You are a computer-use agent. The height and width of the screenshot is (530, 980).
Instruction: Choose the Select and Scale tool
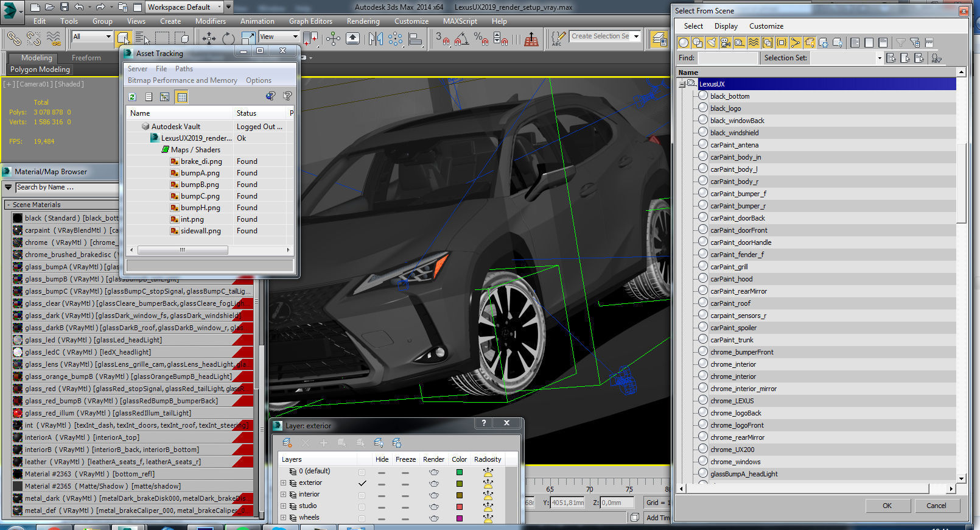tap(248, 38)
